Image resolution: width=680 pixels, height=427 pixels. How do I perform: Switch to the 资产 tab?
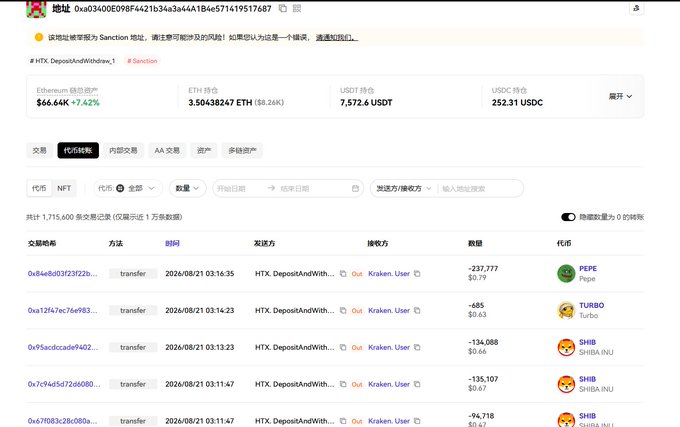(x=204, y=150)
